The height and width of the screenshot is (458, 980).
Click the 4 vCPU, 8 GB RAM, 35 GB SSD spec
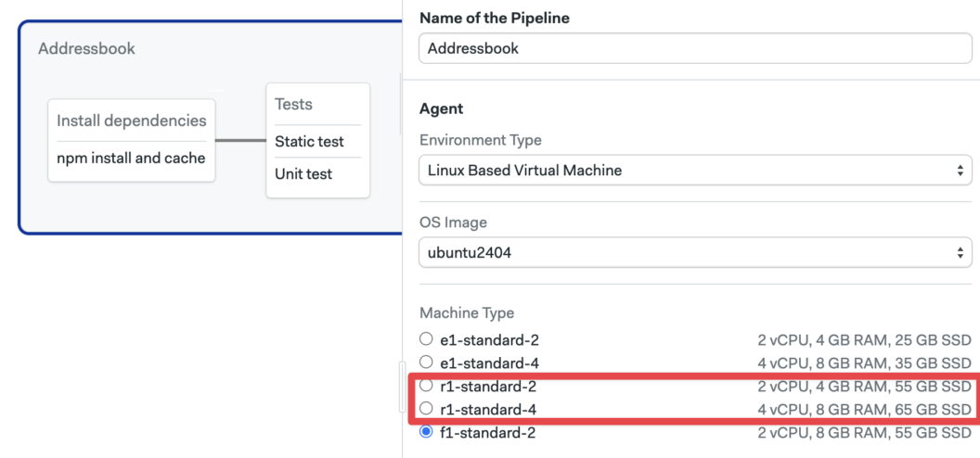[864, 363]
